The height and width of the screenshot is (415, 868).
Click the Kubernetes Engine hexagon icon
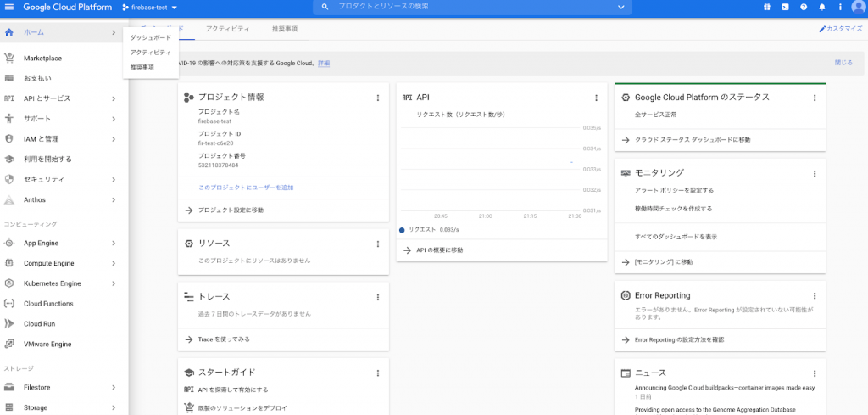click(8, 283)
